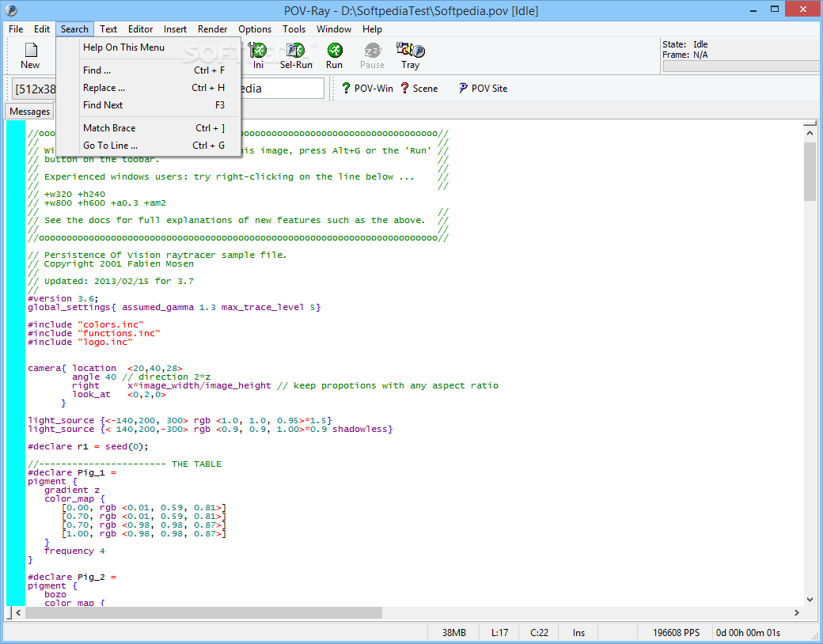
Task: Click the 'frequency 4' line
Action: tap(74, 551)
